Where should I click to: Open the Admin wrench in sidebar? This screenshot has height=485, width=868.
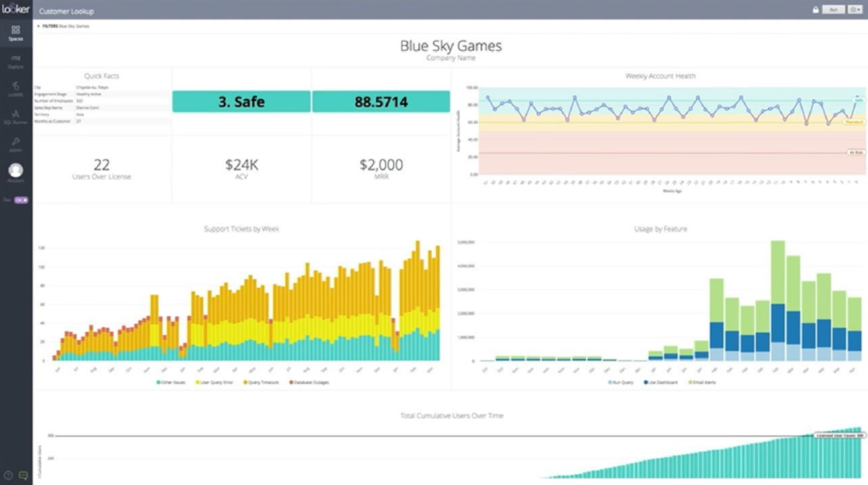tap(15, 145)
